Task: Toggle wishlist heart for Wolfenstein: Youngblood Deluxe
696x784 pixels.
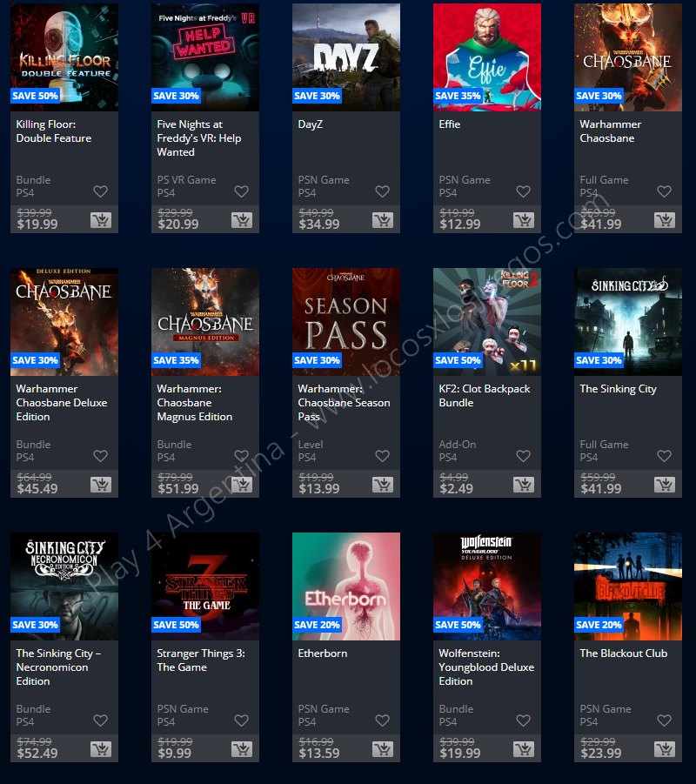Action: (523, 720)
